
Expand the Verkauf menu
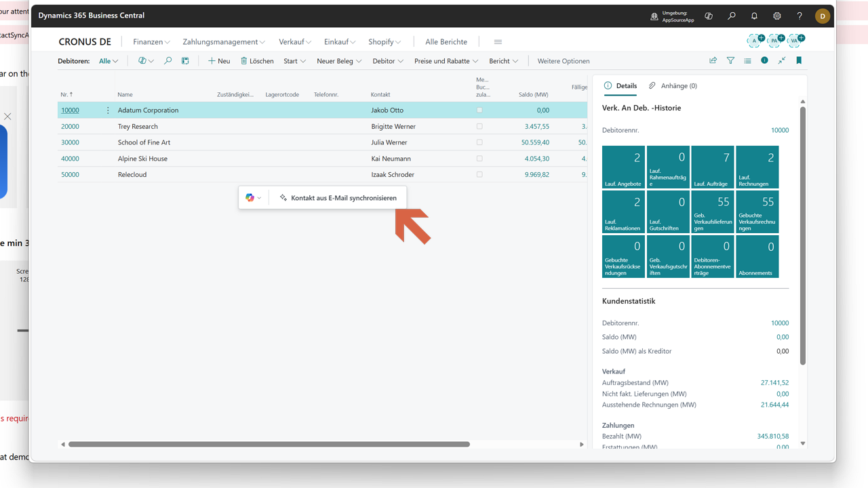pos(295,42)
